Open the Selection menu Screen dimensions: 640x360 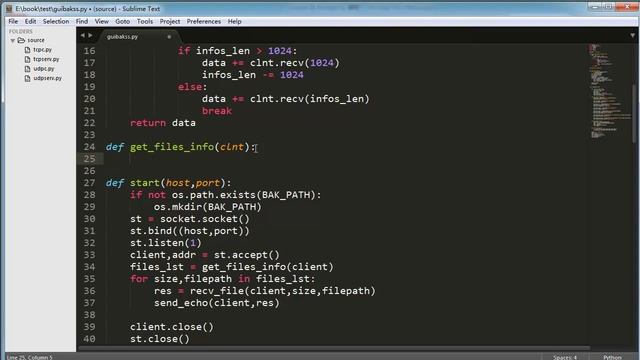56,21
